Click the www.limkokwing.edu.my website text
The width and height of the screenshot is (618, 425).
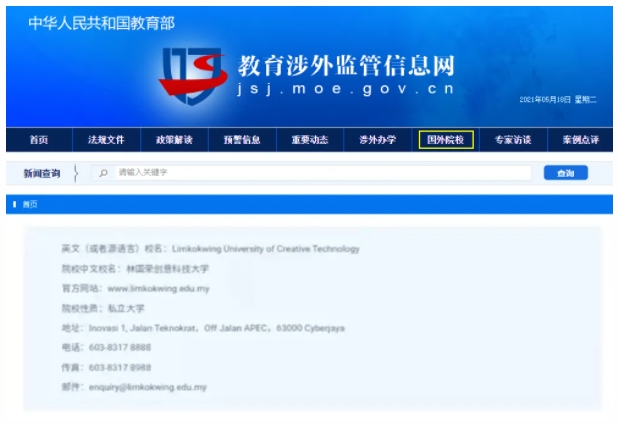[158, 289]
